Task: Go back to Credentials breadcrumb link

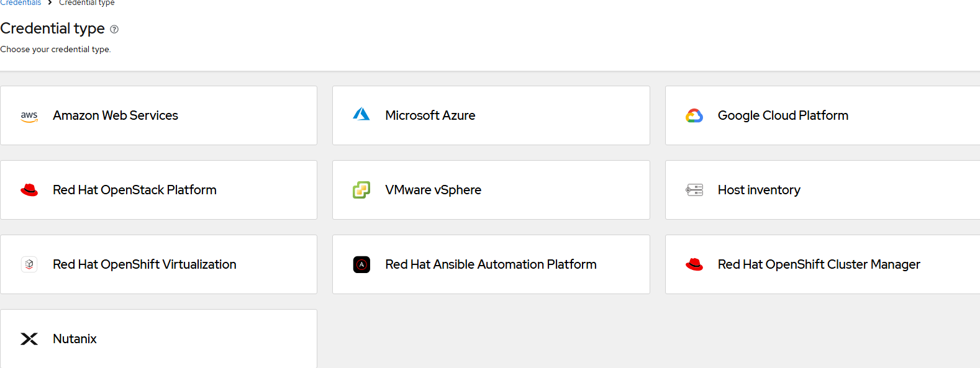Action: (x=20, y=3)
